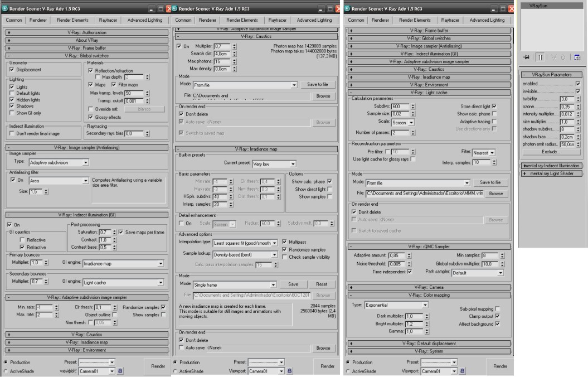Expand the About VRay rollout

(86, 40)
